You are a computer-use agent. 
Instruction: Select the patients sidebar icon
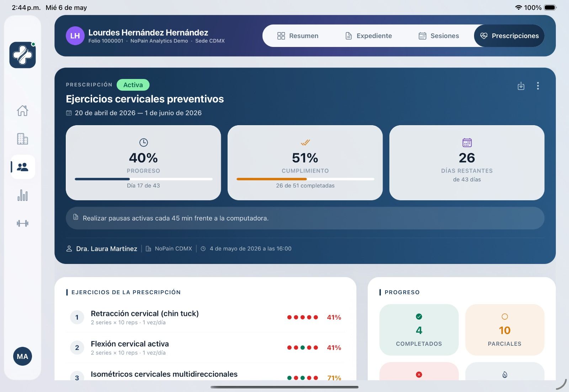pyautogui.click(x=23, y=167)
